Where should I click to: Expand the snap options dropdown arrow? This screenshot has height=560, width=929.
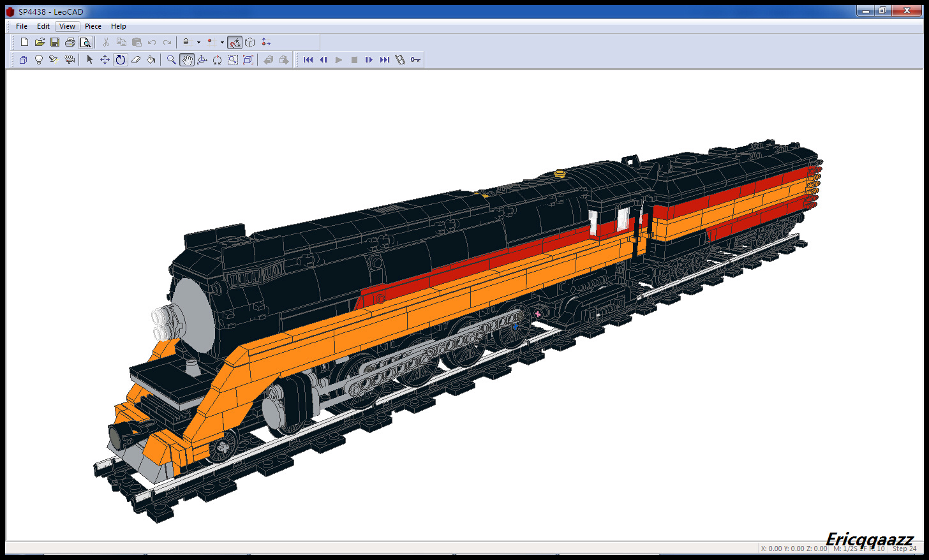point(222,43)
